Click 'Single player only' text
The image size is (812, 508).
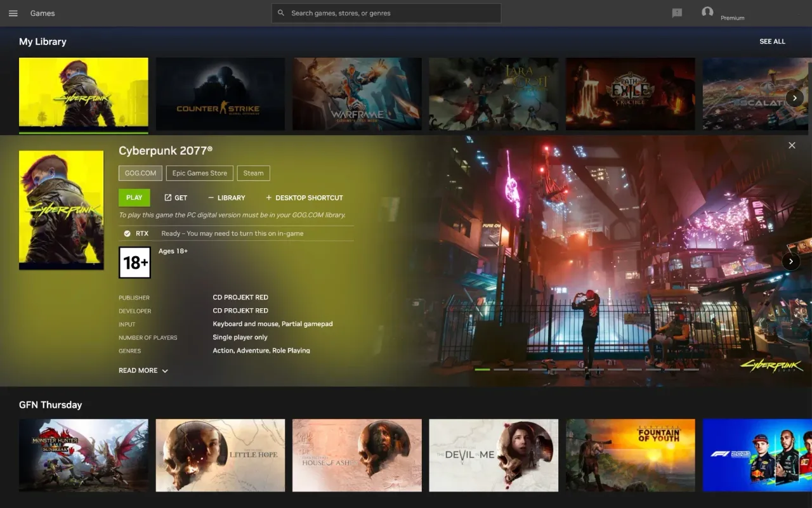pos(240,337)
